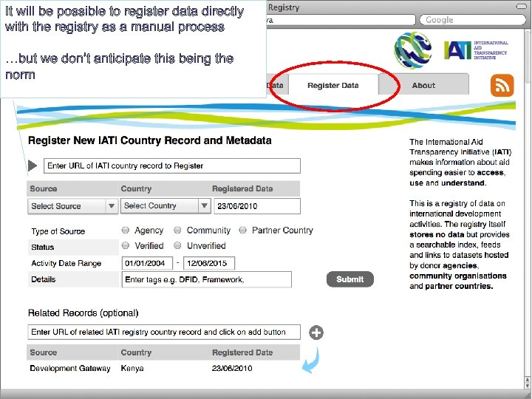Click the window pill button in title bar
This screenshot has height=399, width=532.
coord(521,6)
